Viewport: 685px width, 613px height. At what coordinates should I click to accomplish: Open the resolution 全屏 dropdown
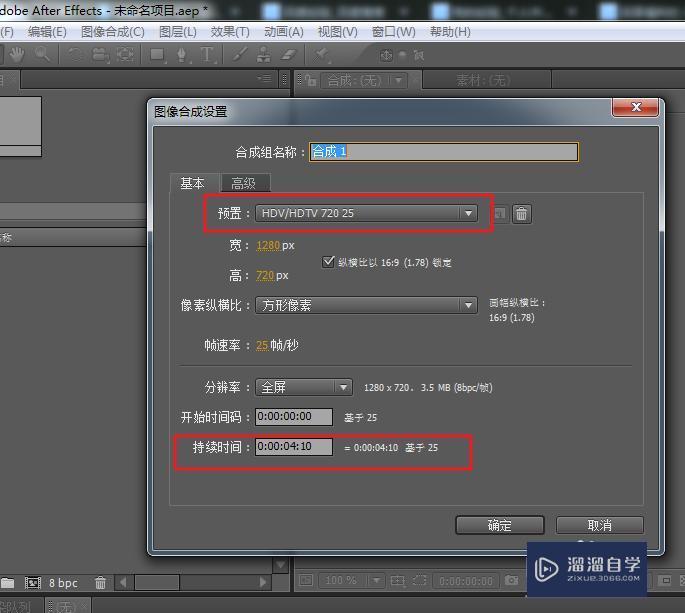click(304, 387)
